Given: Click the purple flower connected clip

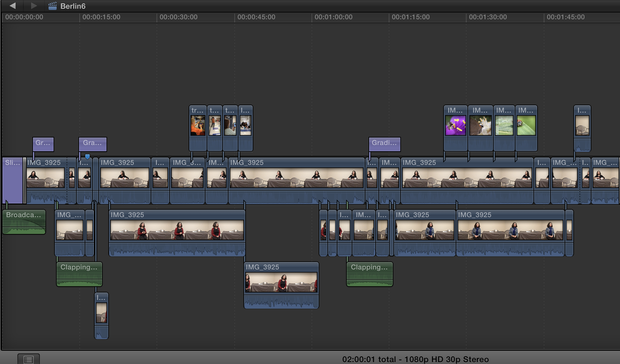Looking at the screenshot, I should coord(455,128).
